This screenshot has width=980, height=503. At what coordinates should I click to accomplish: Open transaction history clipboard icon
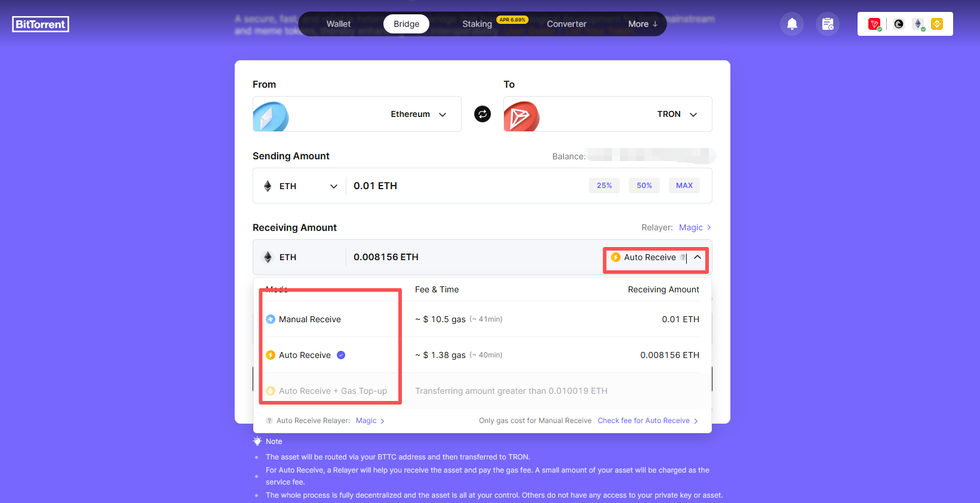click(x=827, y=24)
